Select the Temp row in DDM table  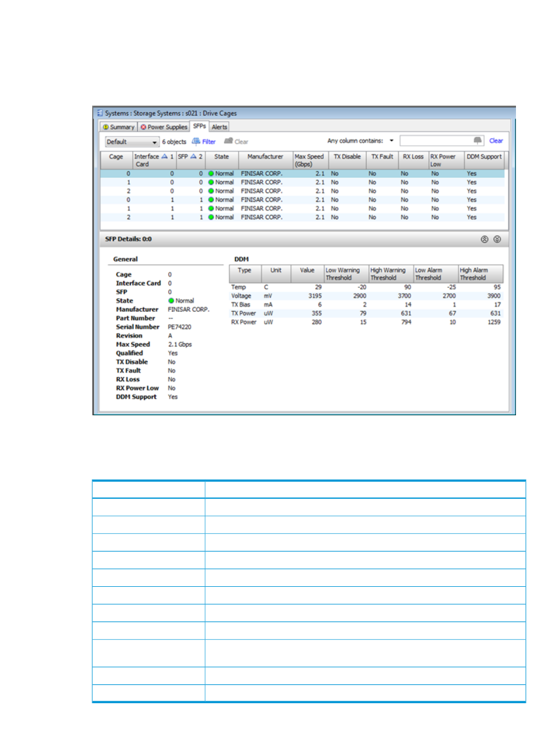coord(366,287)
